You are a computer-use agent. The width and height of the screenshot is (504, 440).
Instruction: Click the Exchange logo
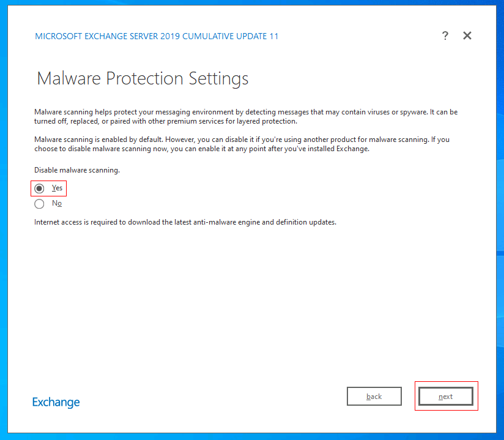(x=56, y=403)
